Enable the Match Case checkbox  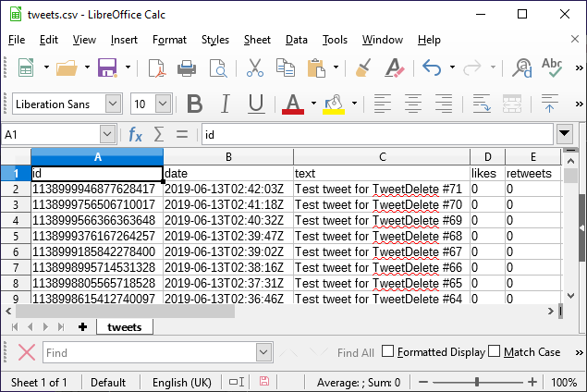tap(495, 352)
